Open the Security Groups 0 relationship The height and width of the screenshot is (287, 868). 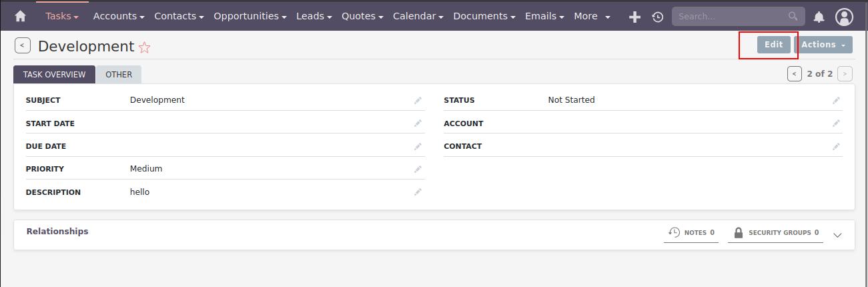[775, 232]
